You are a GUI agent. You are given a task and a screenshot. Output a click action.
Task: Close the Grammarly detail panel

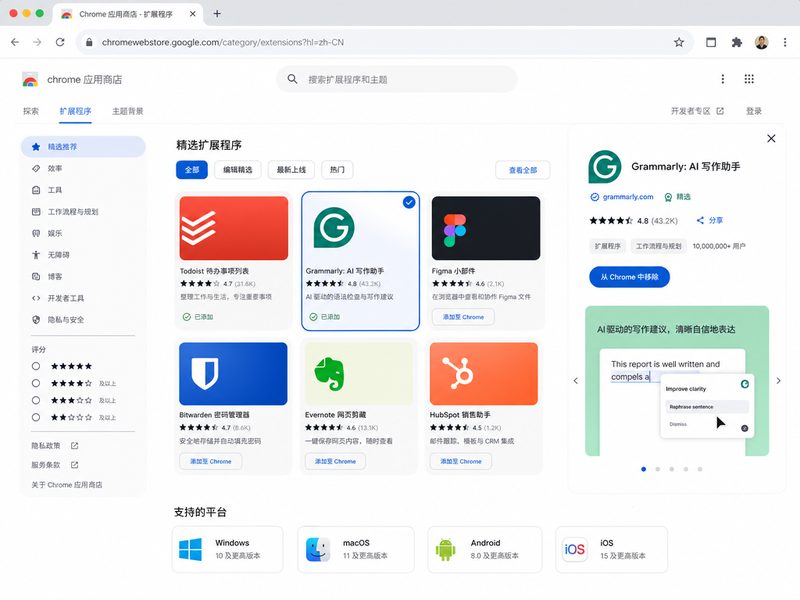771,138
